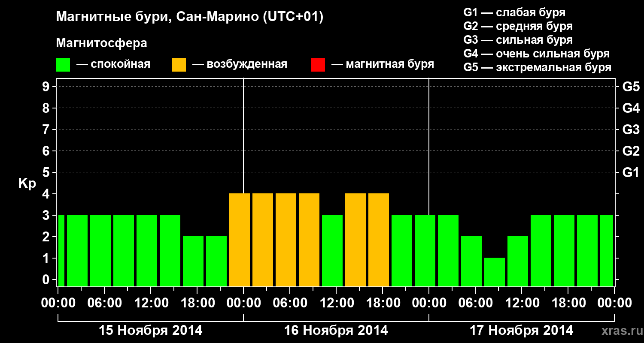
Task: Click the right-axis label G2
Action: 631,151
